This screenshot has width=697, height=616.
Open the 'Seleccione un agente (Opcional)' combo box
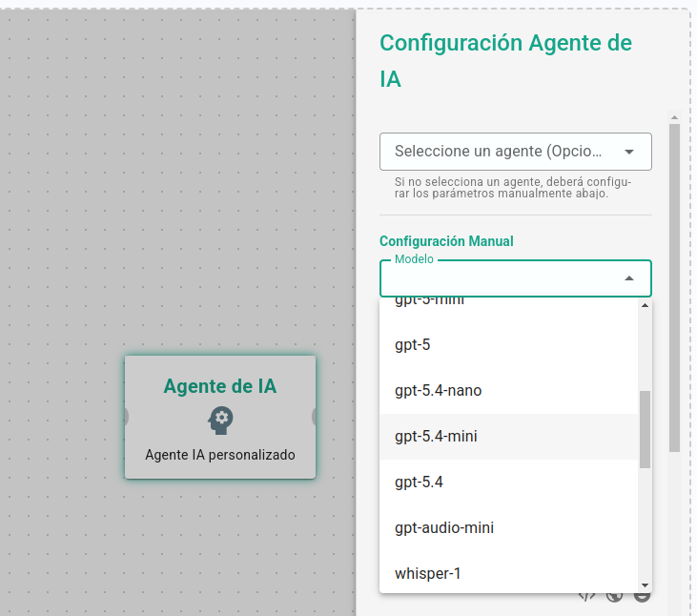[499, 152]
